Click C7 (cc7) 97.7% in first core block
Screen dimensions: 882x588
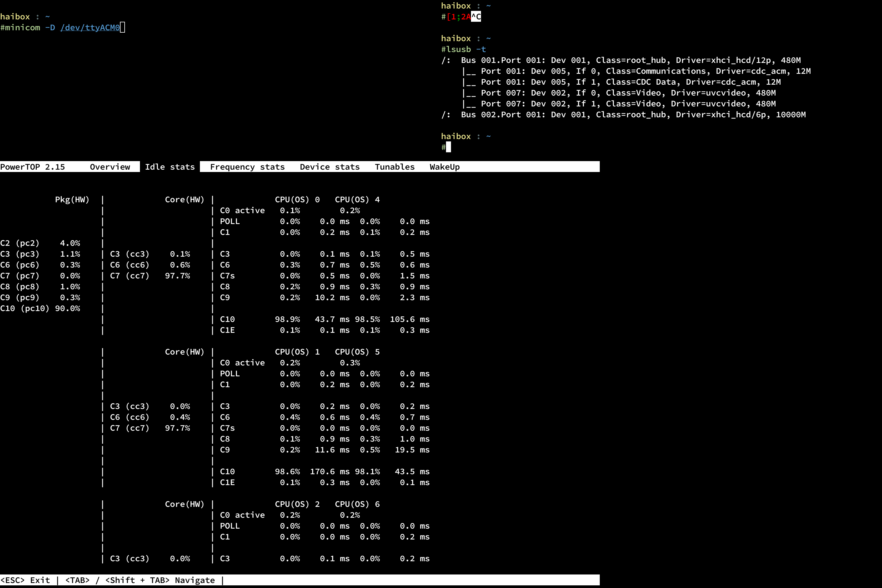(150, 276)
